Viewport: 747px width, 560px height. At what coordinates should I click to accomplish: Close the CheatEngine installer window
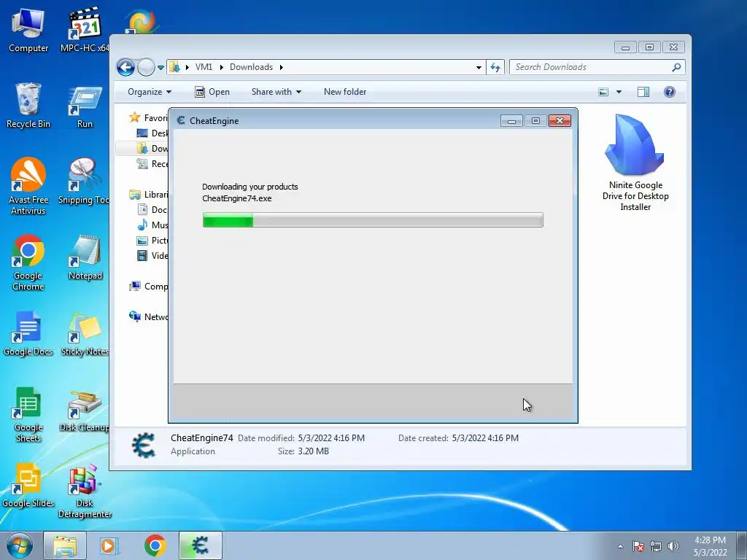[560, 121]
